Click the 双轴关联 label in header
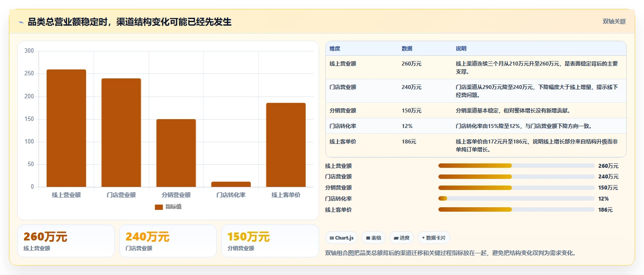The image size is (644, 275). 614,22
